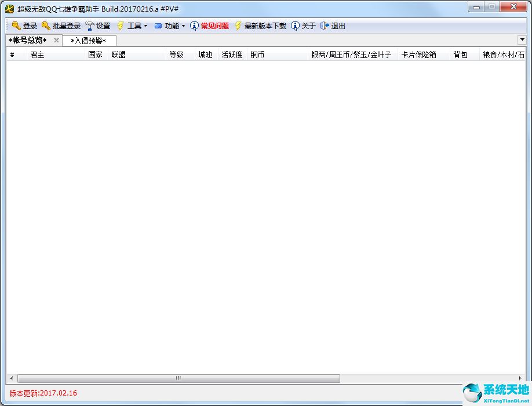Viewport: 532px width, 406px height.
Task: Open 批量登录 batch login
Action: click(61, 26)
